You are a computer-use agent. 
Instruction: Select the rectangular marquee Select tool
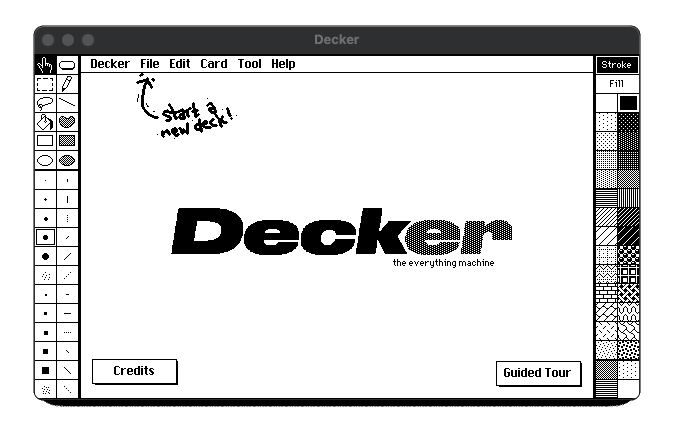point(45,84)
